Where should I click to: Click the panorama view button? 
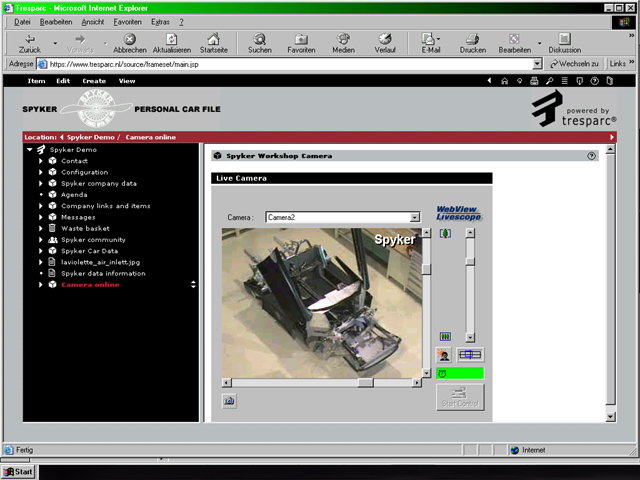click(470, 355)
